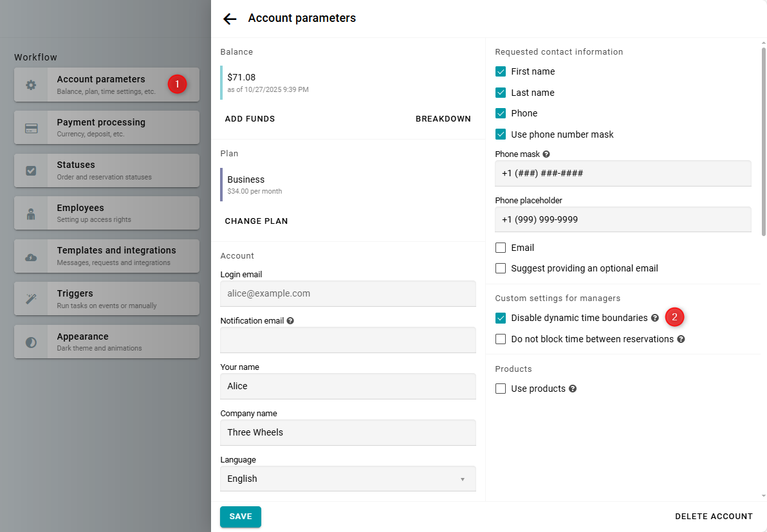Click the Employees person icon
Image resolution: width=767 pixels, height=532 pixels.
(31, 214)
